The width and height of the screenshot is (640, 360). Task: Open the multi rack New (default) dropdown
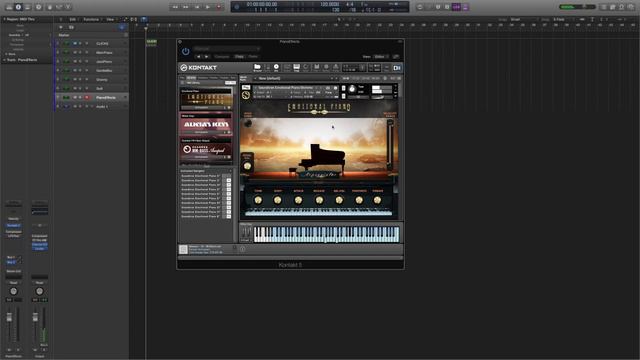pyautogui.click(x=296, y=78)
